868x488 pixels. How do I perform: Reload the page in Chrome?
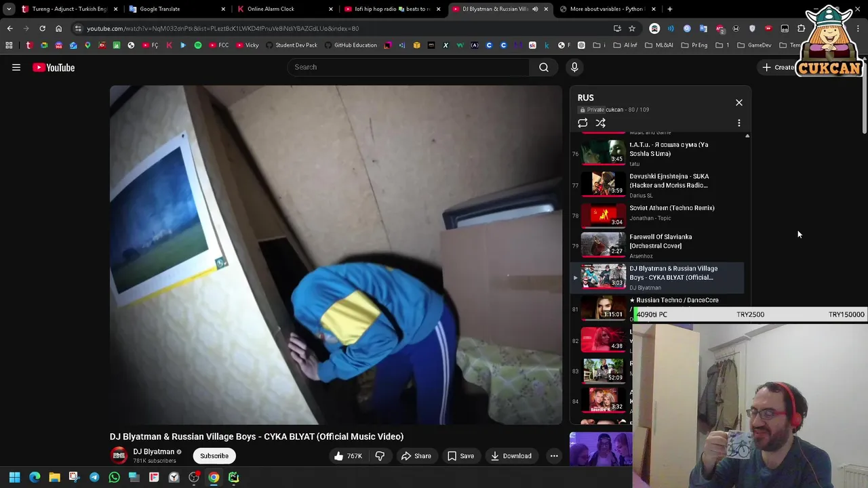(x=42, y=28)
